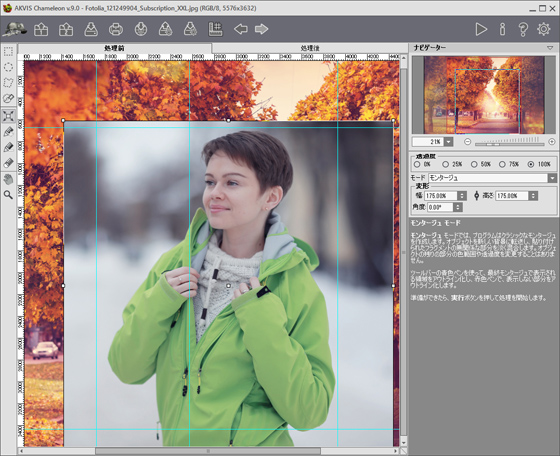Start processing with the Run button

point(481,29)
